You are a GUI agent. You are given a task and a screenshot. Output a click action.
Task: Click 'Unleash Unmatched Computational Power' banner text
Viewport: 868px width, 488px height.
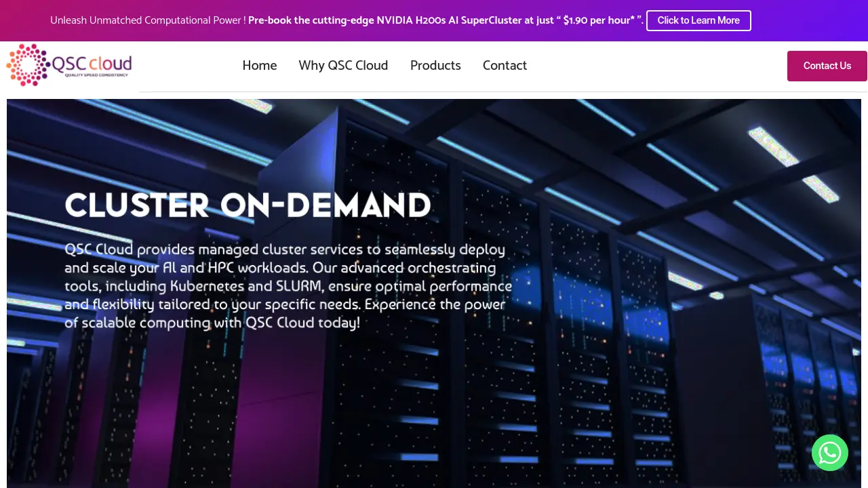click(x=148, y=20)
